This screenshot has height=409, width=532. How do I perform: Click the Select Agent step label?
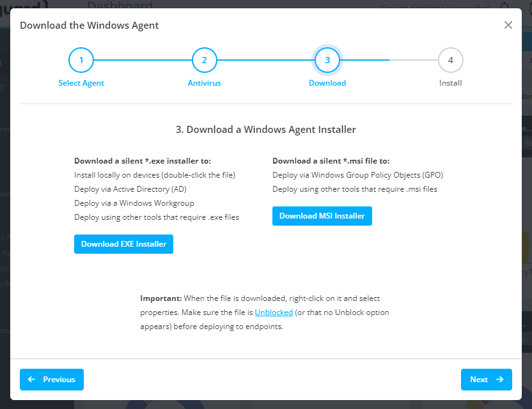click(x=81, y=83)
